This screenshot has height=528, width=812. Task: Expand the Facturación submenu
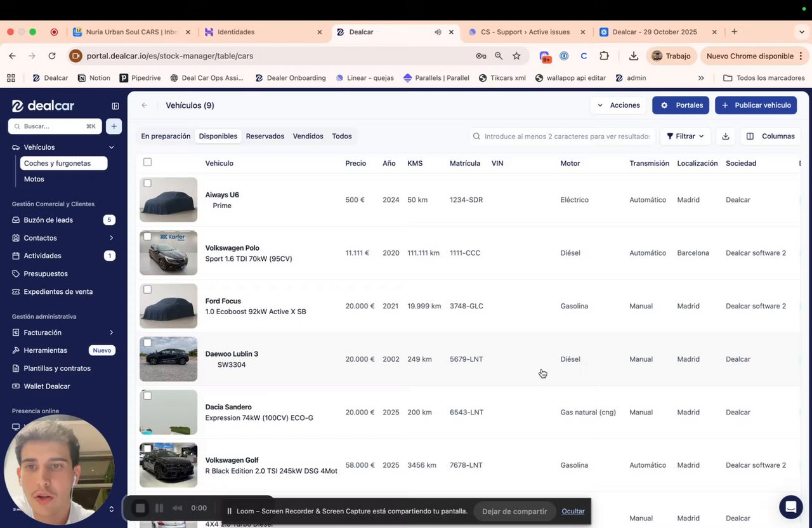pyautogui.click(x=112, y=333)
